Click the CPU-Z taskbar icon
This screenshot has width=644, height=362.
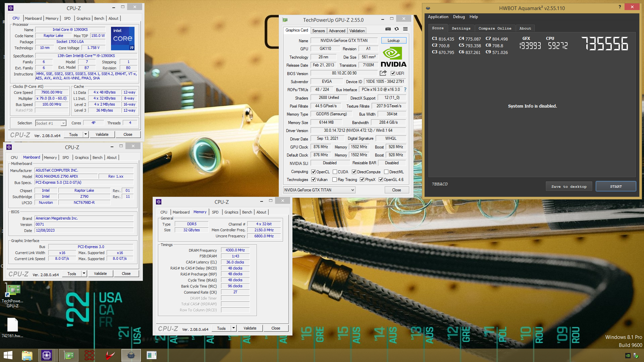click(46, 355)
